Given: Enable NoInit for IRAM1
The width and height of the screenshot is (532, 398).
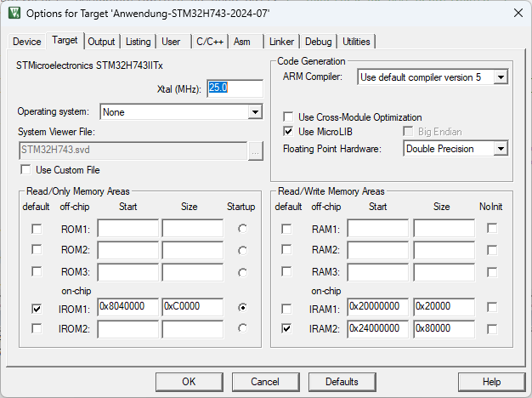Looking at the screenshot, I should pos(492,307).
